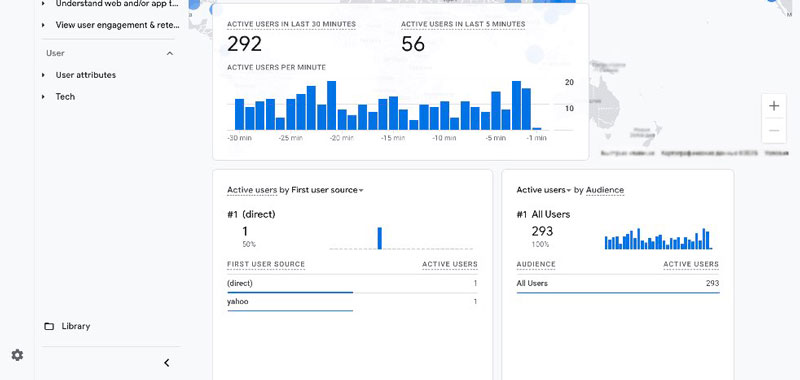Click the ACTIVE USERS PER MINUTE label
Viewport: 800px width, 380px height.
(x=276, y=67)
